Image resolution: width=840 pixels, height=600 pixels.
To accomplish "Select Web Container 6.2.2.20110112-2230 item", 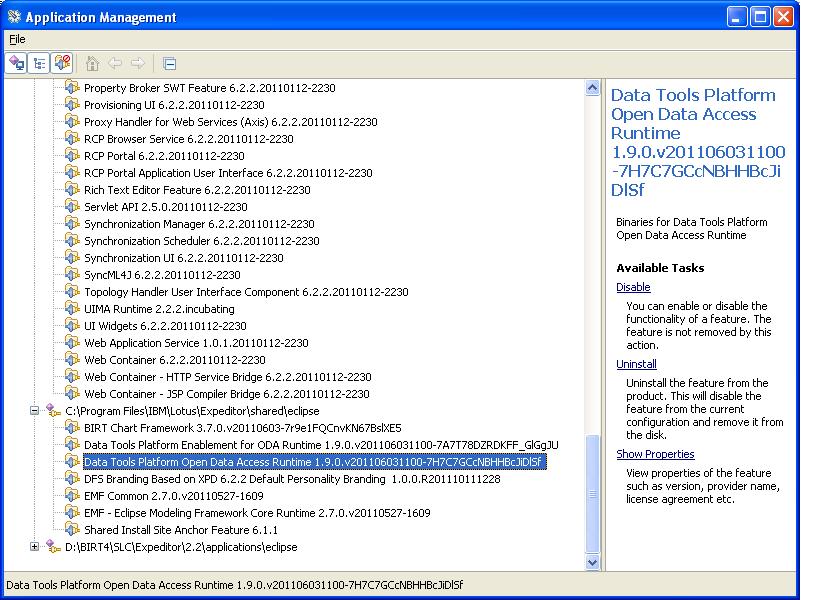I will pyautogui.click(x=175, y=360).
